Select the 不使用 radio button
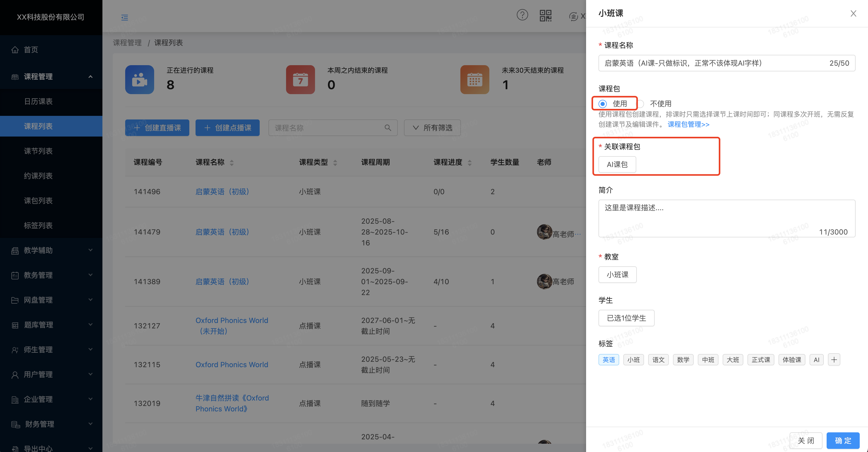 pos(641,104)
